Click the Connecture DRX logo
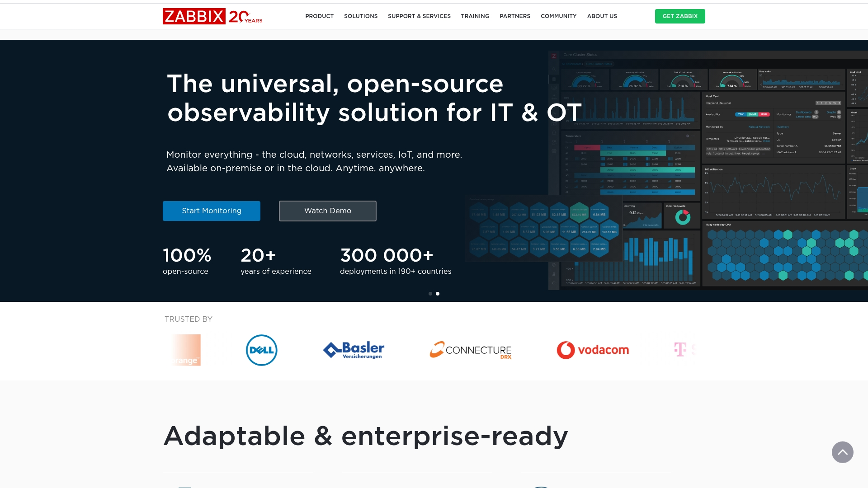The width and height of the screenshot is (868, 488). [x=471, y=350]
